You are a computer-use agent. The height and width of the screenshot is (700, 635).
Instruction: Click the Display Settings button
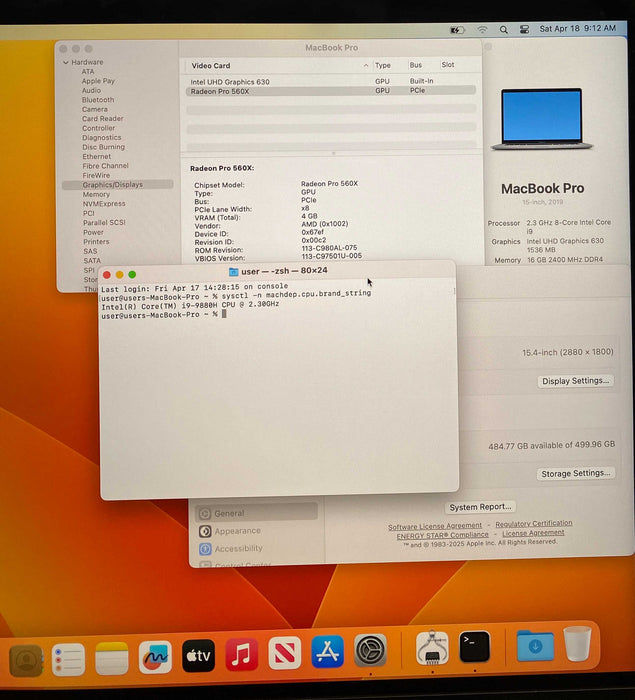(575, 381)
